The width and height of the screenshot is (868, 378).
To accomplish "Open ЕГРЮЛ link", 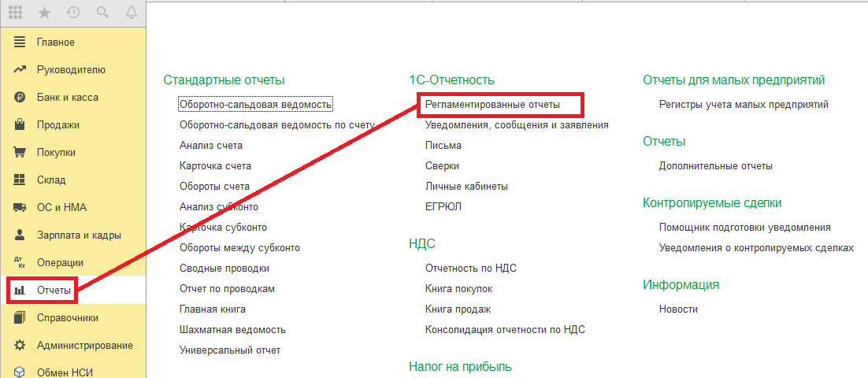I will pos(443,207).
